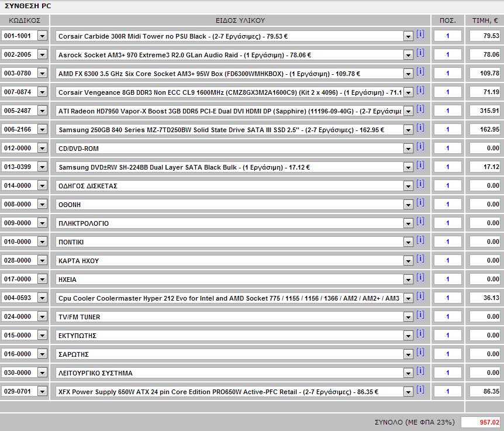Click quantity field for Corsair Carbide case
Image resolution: width=504 pixels, height=431 pixels.
point(448,36)
